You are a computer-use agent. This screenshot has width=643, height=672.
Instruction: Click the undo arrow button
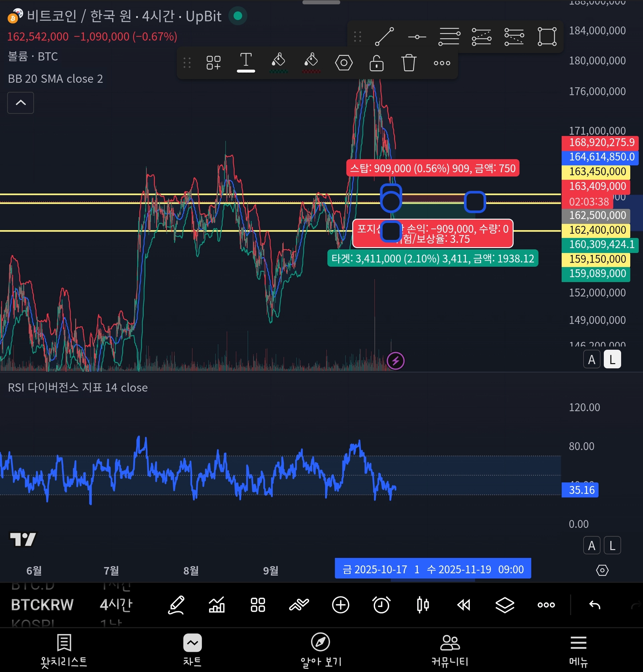pyautogui.click(x=595, y=605)
